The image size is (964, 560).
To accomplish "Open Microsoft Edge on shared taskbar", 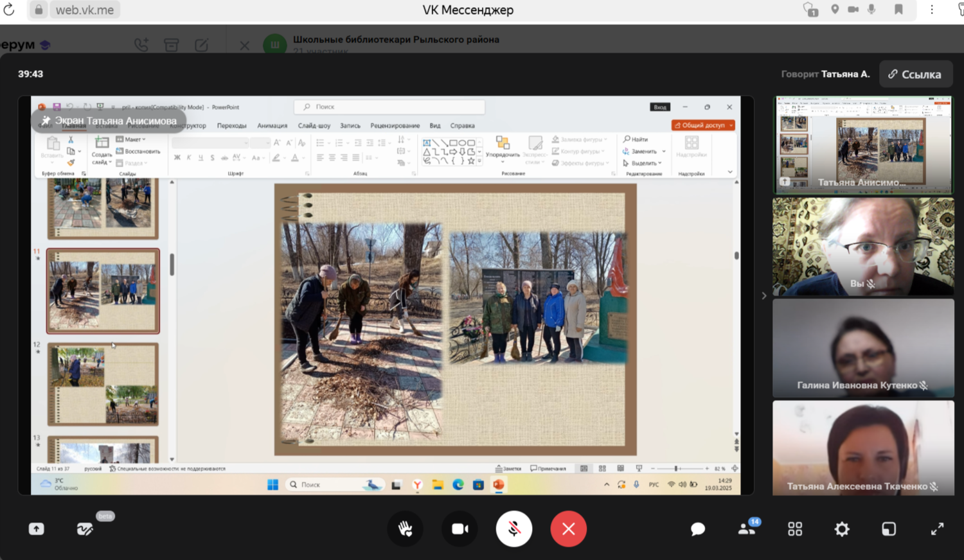I will 458,485.
